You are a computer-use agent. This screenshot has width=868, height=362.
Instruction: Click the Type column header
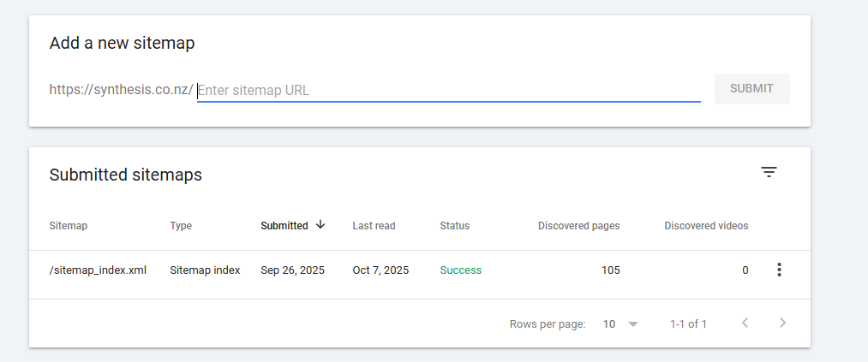pyautogui.click(x=181, y=226)
